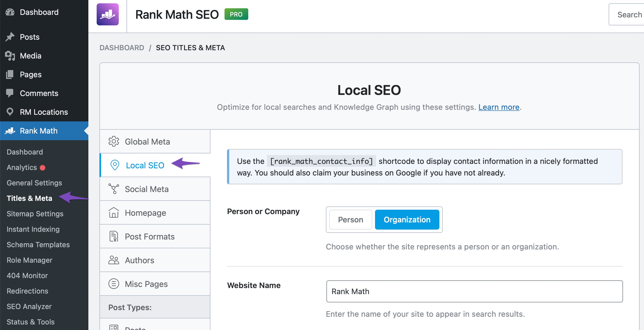This screenshot has height=330, width=644.
Task: Select Person as the site type
Action: coord(350,220)
